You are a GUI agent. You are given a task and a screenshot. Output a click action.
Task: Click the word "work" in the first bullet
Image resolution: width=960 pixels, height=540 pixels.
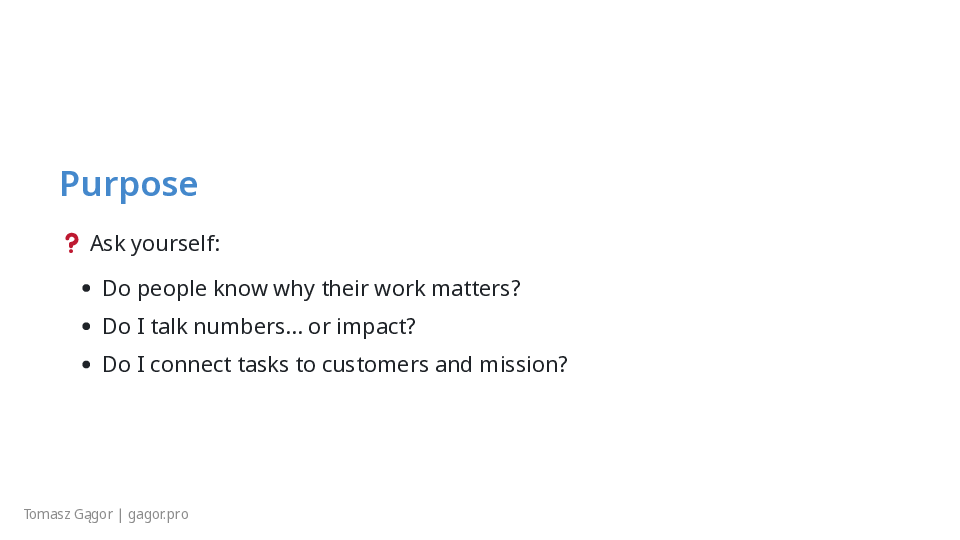(x=398, y=289)
